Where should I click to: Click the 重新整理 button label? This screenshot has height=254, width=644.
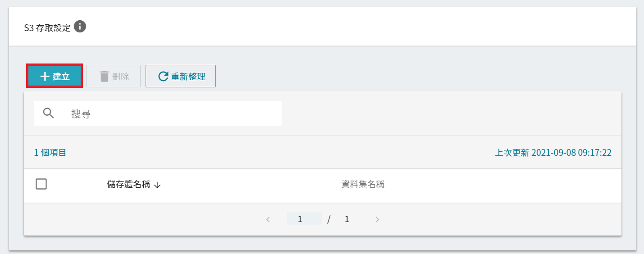click(x=188, y=77)
